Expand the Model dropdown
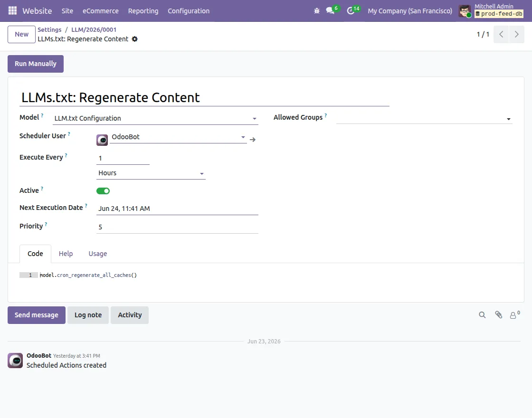The image size is (532, 418). pos(255,118)
